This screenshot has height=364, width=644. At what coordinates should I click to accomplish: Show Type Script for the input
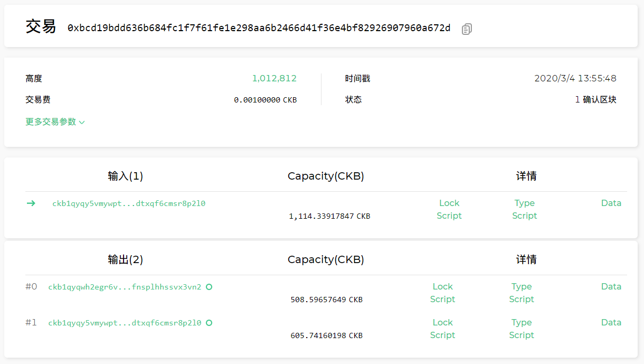click(524, 209)
